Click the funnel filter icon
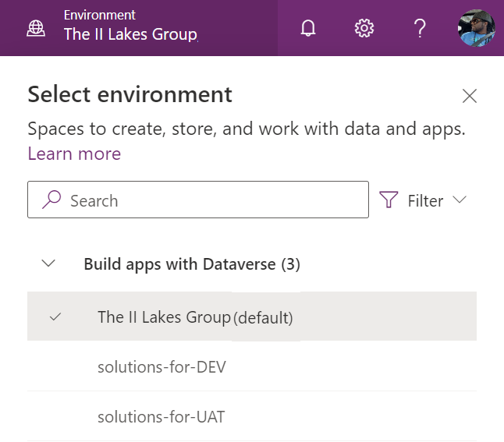Image resolution: width=504 pixels, height=442 pixels. tap(389, 200)
